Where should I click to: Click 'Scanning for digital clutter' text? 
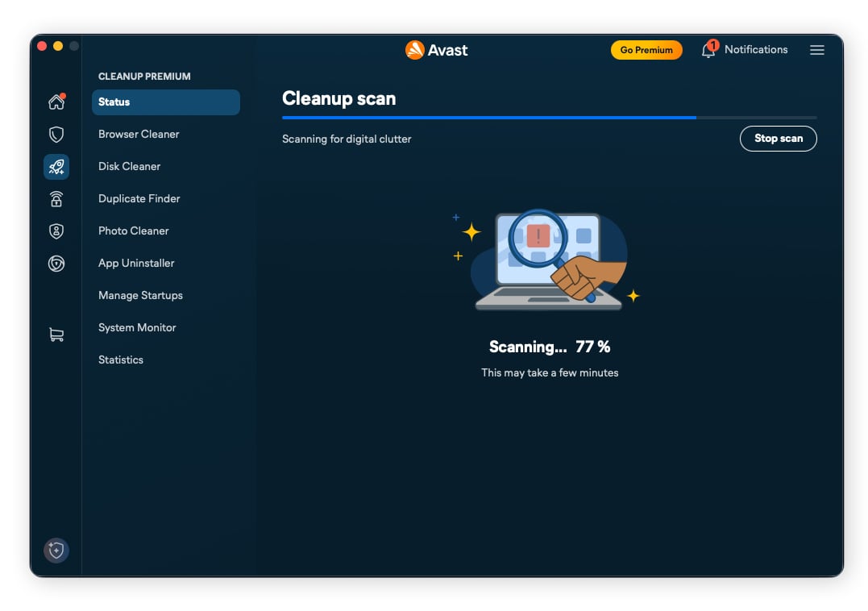347,139
